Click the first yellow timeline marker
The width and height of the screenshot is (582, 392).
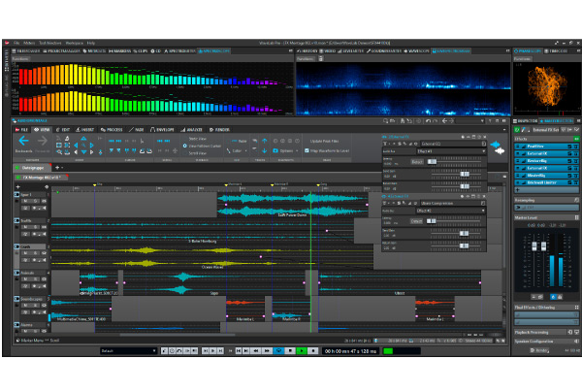point(95,185)
